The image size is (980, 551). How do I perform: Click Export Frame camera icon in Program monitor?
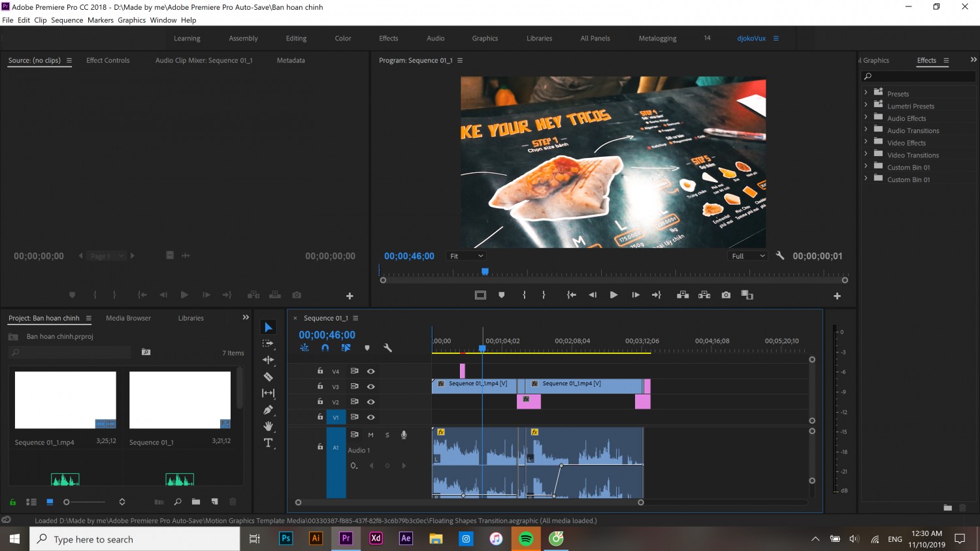[726, 295]
